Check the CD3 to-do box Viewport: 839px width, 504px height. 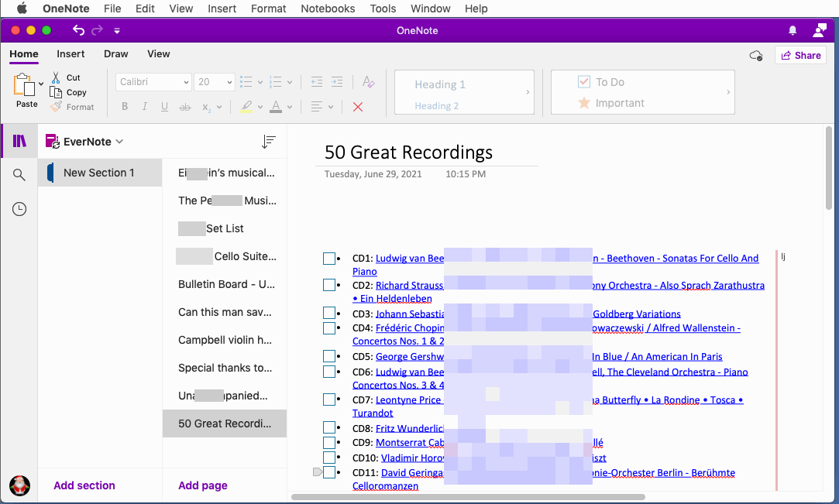329,314
